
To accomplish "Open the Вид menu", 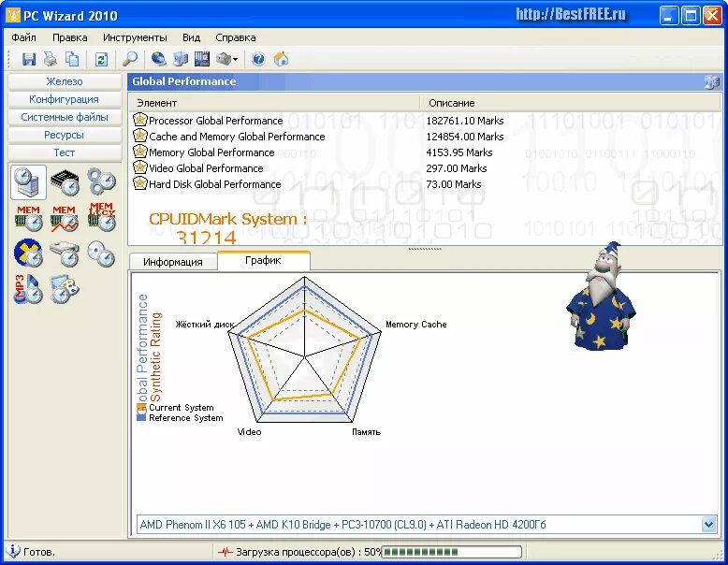I will pyautogui.click(x=191, y=37).
